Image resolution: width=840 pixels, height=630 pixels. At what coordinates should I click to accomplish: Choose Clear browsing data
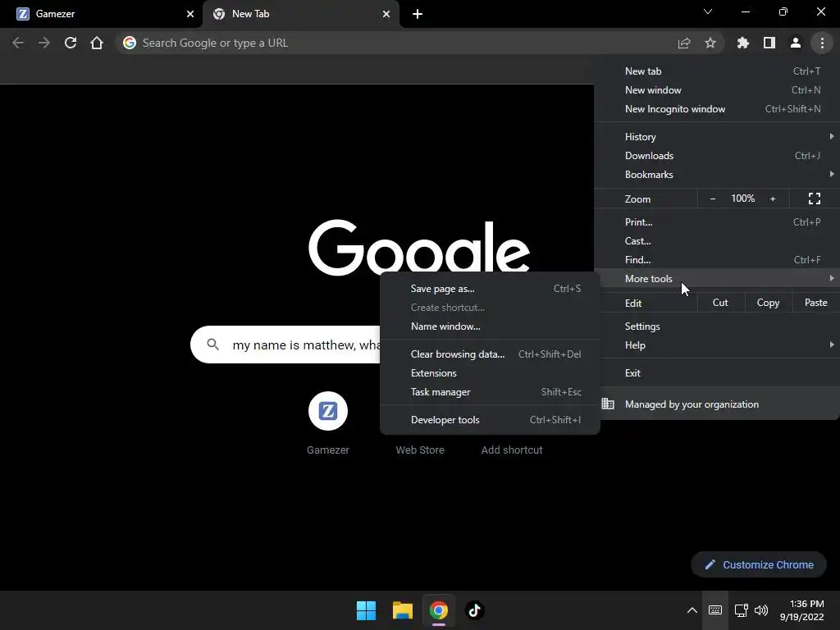click(490, 354)
